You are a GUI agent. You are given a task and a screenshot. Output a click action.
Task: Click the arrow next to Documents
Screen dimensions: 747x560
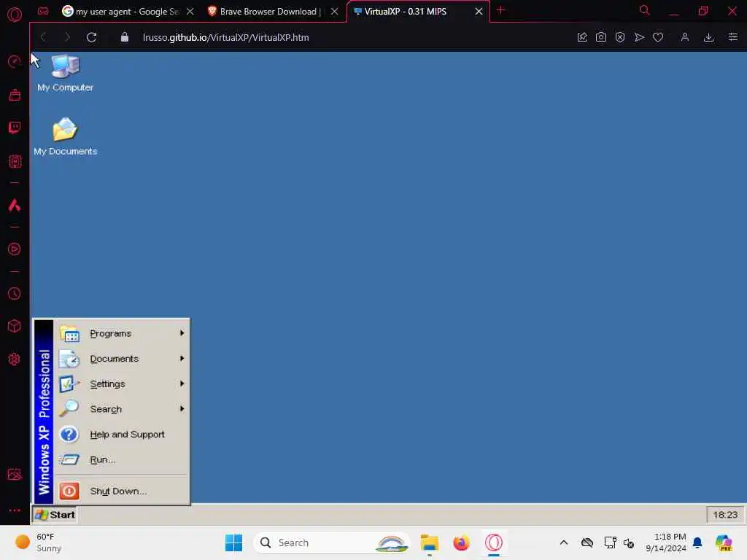tap(182, 359)
